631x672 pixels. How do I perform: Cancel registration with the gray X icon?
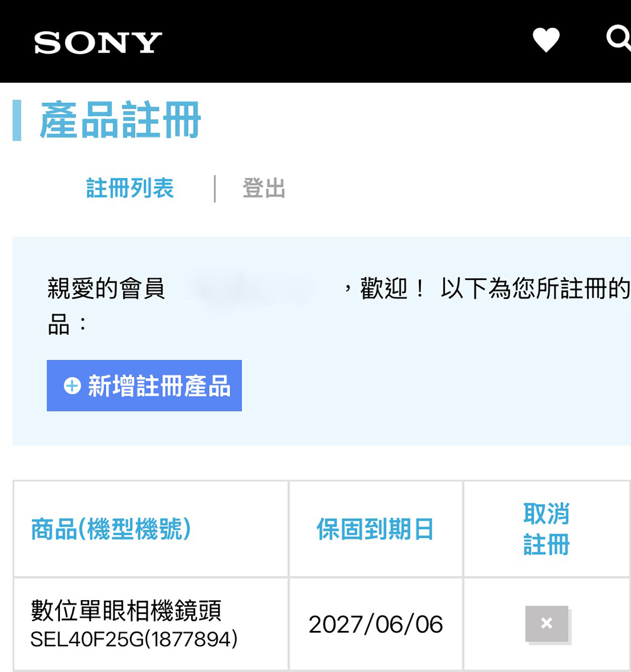546,623
